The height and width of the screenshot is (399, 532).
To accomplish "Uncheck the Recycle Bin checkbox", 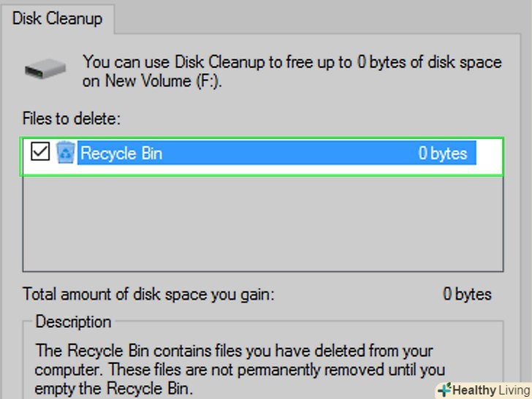I will [40, 153].
